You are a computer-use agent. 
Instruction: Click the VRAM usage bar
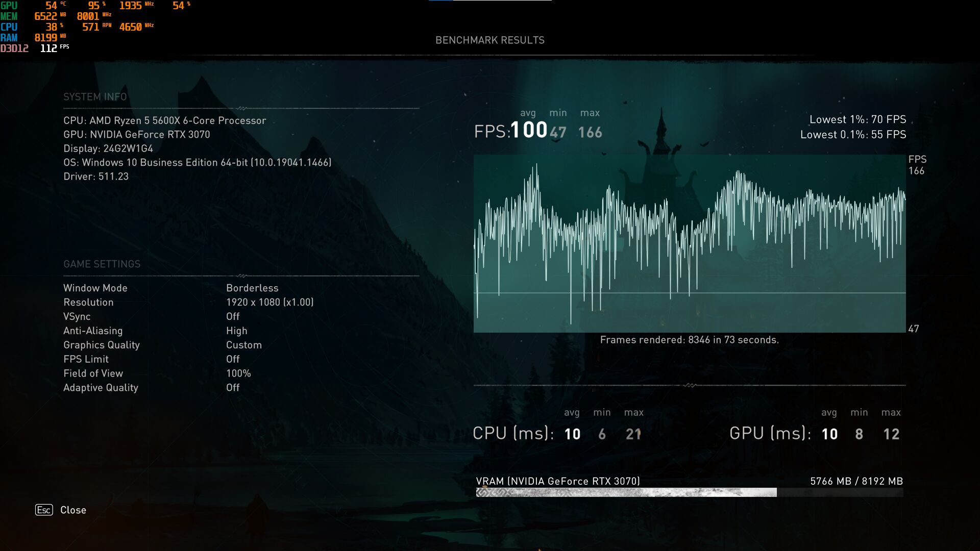pos(690,492)
